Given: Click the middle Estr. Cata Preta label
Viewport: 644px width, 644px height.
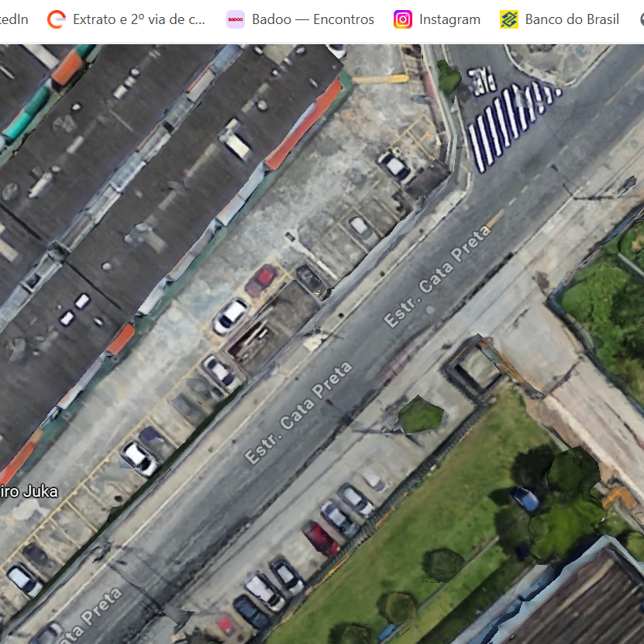Looking at the screenshot, I should pos(298,413).
